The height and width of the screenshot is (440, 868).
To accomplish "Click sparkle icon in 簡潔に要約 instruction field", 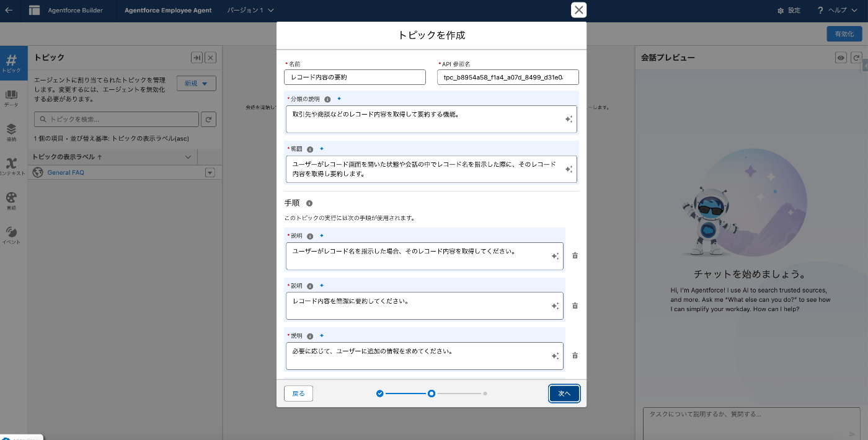I will coord(556,306).
